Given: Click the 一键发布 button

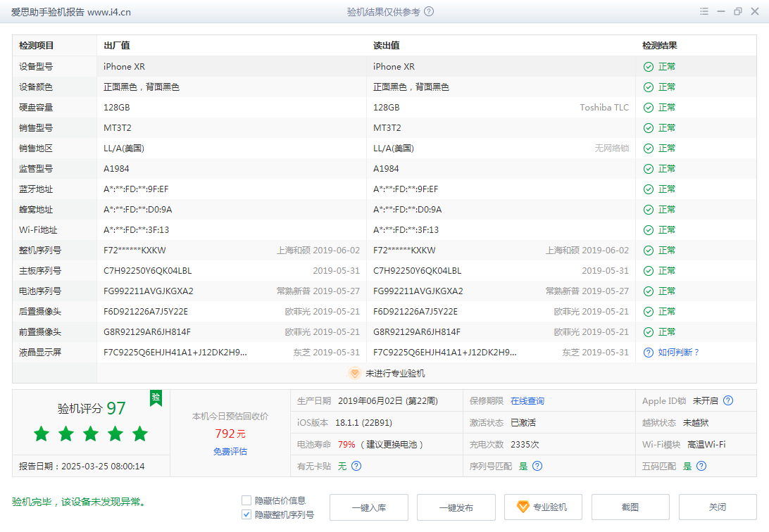Looking at the screenshot, I should point(456,507).
